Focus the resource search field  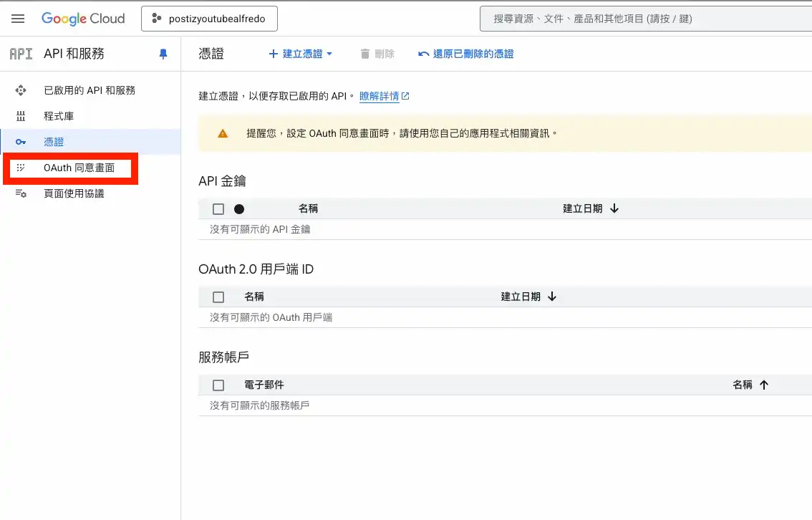pos(646,19)
